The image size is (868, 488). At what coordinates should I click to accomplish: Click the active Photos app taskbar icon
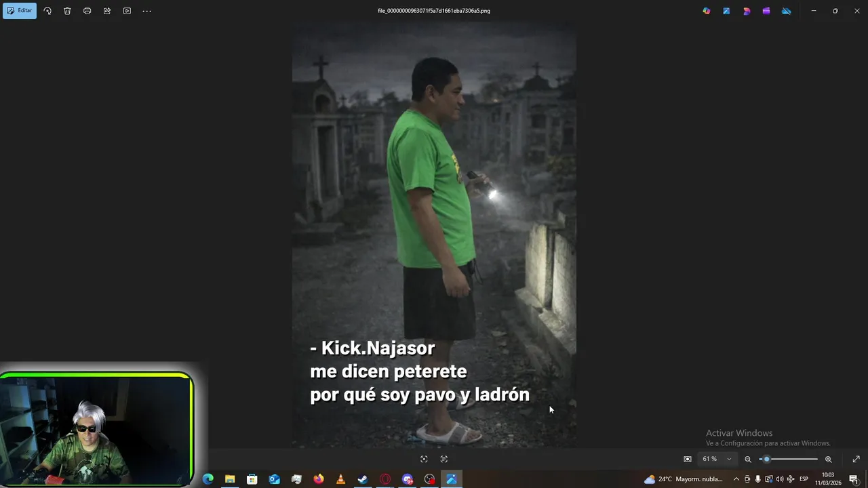pyautogui.click(x=452, y=479)
